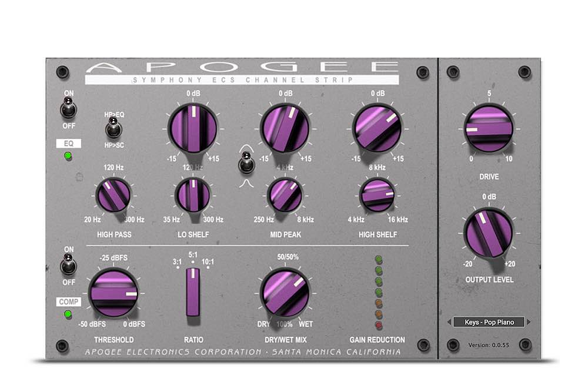Click the Apogee logo
Image resolution: width=588 pixels, height=368 pixels.
click(x=242, y=67)
